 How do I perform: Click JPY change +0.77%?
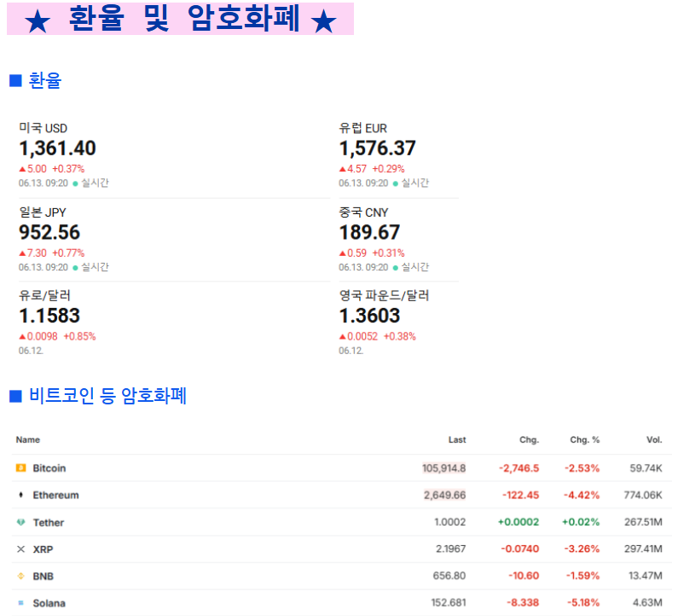[x=68, y=253]
